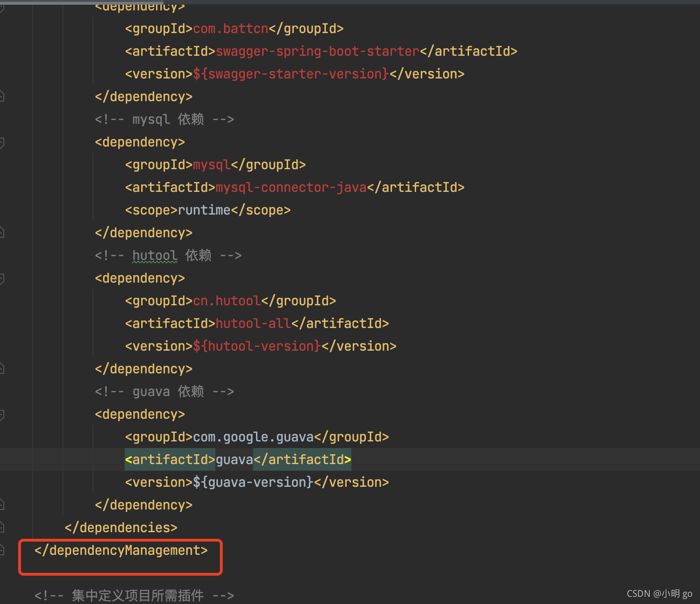Click the ${guava-version} version line
This screenshot has width=700, height=604.
[x=257, y=483]
